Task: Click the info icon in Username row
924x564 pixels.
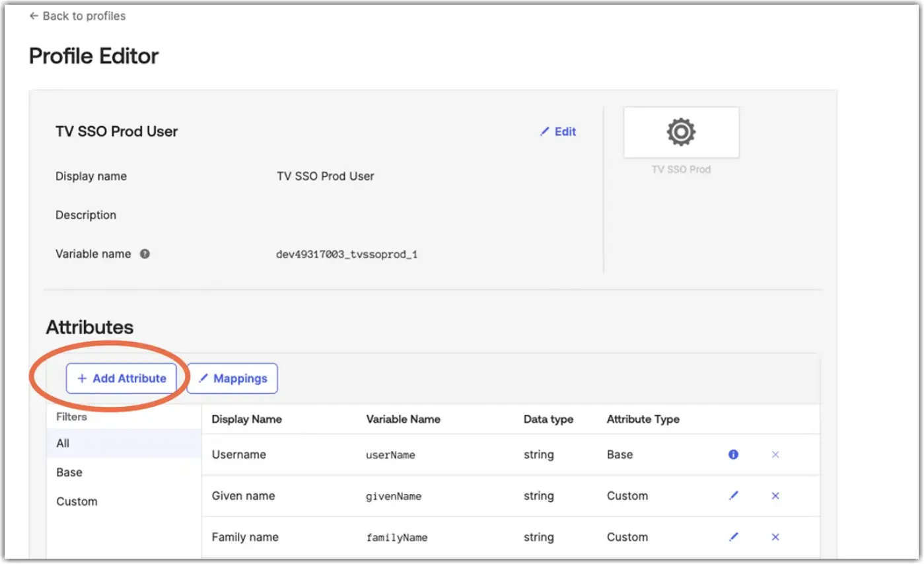Action: coord(733,454)
